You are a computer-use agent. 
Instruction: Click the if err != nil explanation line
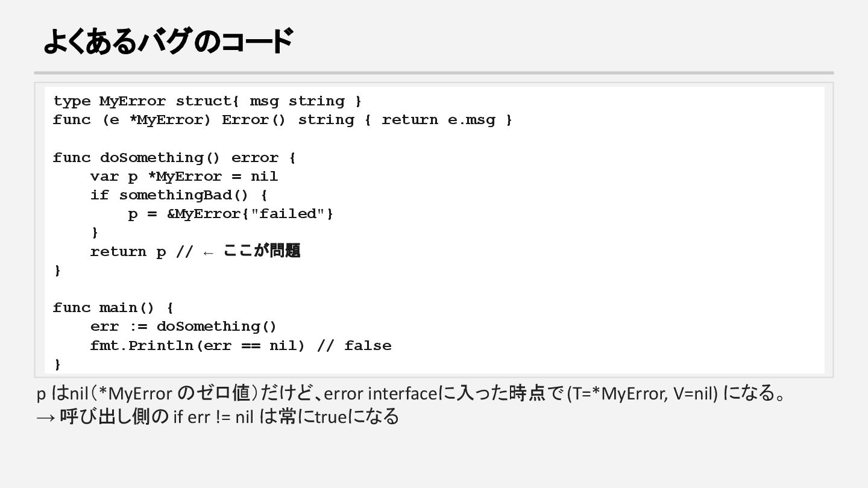point(217,416)
